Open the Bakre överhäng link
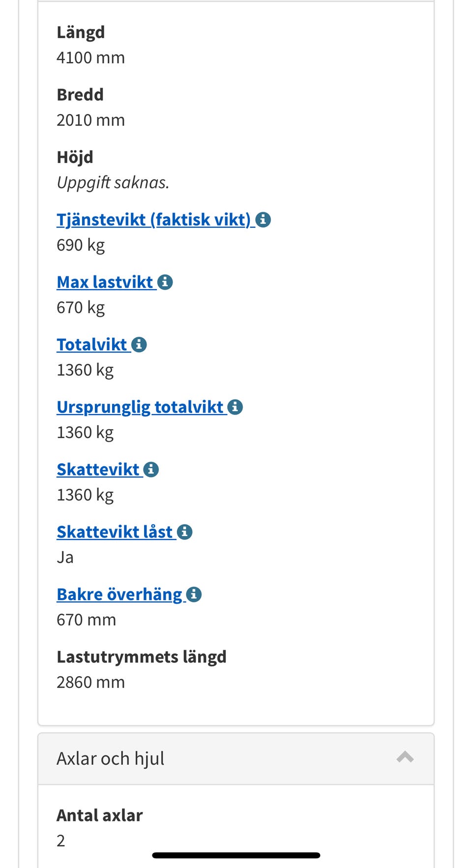The width and height of the screenshot is (472, 868). click(x=120, y=594)
